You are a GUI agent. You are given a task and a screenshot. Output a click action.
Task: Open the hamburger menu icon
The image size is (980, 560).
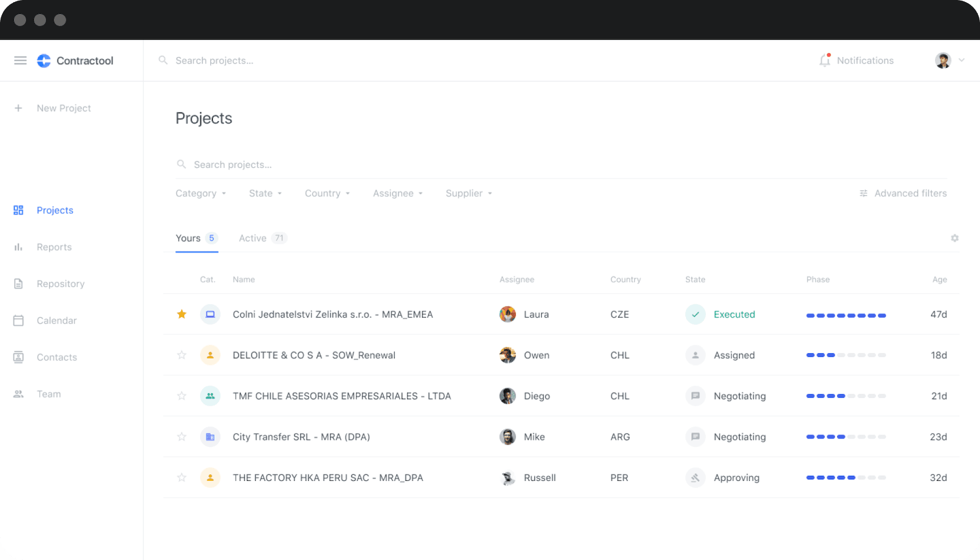(x=20, y=60)
